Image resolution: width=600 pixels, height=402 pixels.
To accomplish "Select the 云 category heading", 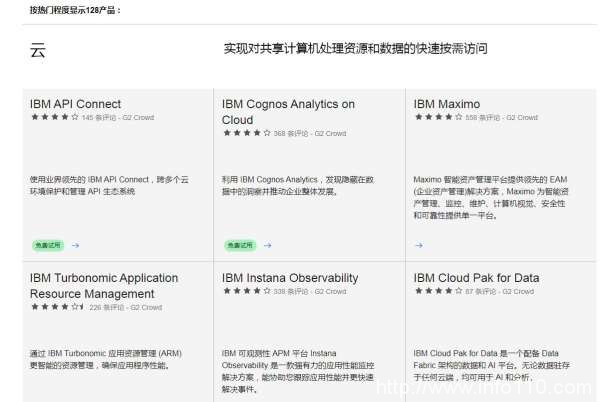I will pyautogui.click(x=38, y=50).
